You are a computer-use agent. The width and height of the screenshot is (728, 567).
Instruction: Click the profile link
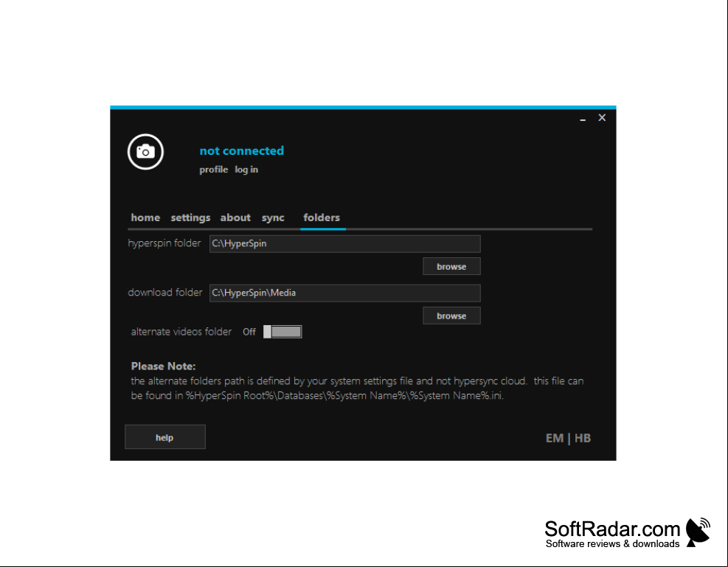coord(214,170)
